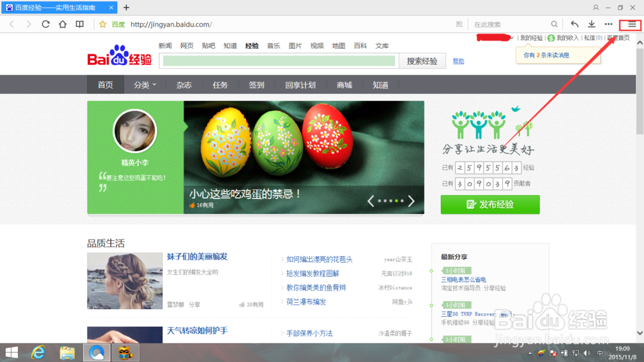Screen dimensions: 644x362
Task: Open 我的经验 link at top right
Action: tap(531, 38)
